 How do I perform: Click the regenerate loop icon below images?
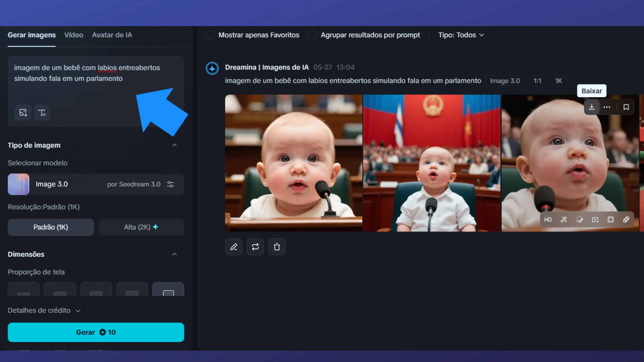[x=255, y=247]
